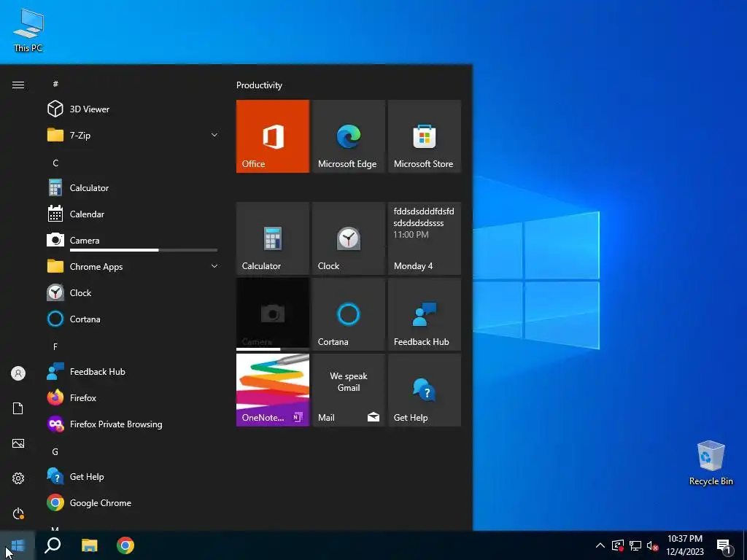Open Documents from the Start sidebar
The height and width of the screenshot is (560, 747).
coord(18,408)
